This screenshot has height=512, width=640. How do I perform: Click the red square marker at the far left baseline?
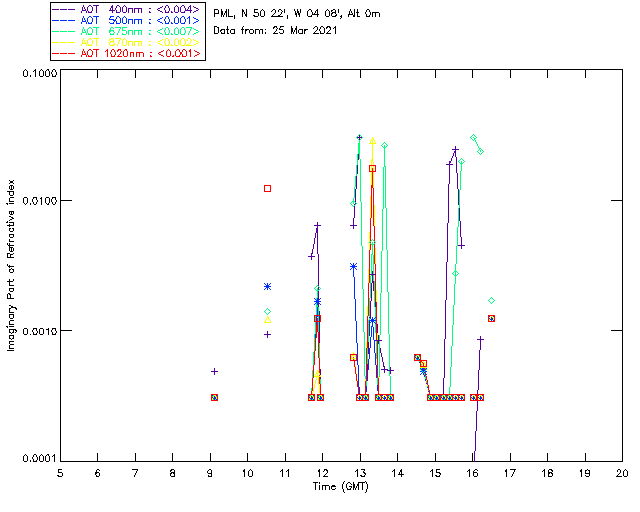(x=214, y=397)
